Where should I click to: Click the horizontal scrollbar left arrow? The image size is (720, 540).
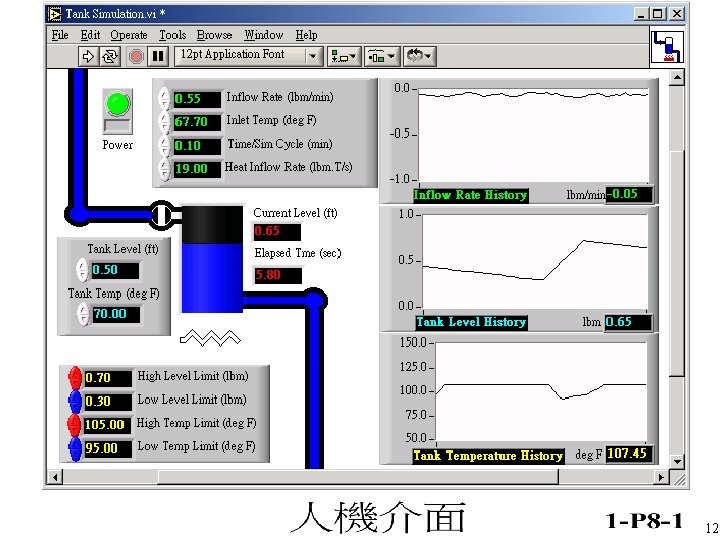click(x=55, y=477)
